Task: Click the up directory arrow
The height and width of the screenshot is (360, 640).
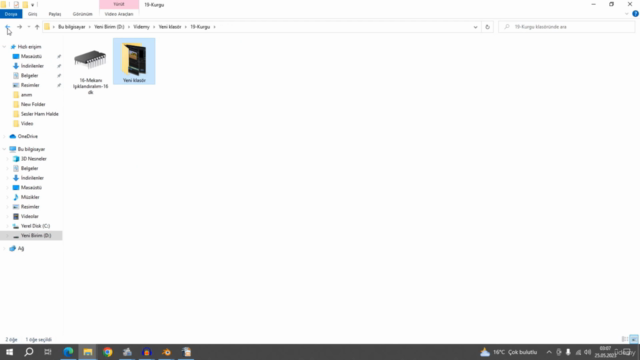Action: (x=37, y=27)
